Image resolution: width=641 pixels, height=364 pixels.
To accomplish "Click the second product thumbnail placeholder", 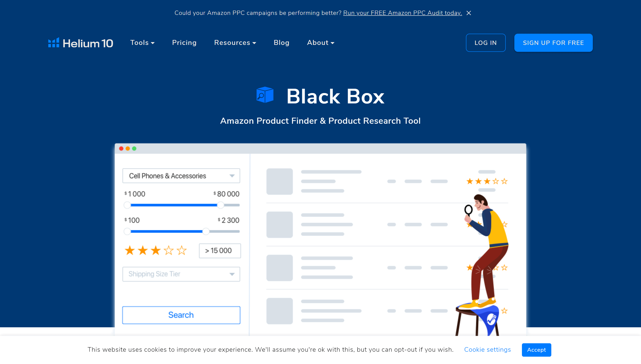I will [279, 225].
